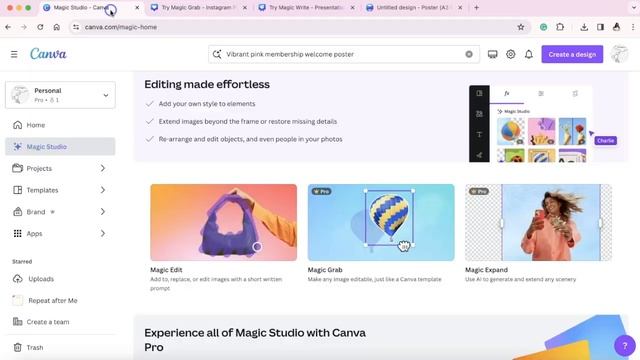Click 'Add your own style to elements' text
Screen dimensions: 640x360
point(207,104)
